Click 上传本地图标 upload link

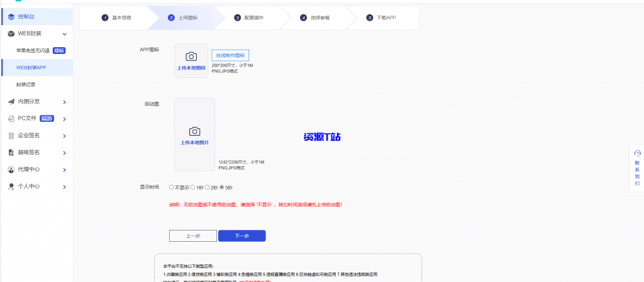[191, 68]
